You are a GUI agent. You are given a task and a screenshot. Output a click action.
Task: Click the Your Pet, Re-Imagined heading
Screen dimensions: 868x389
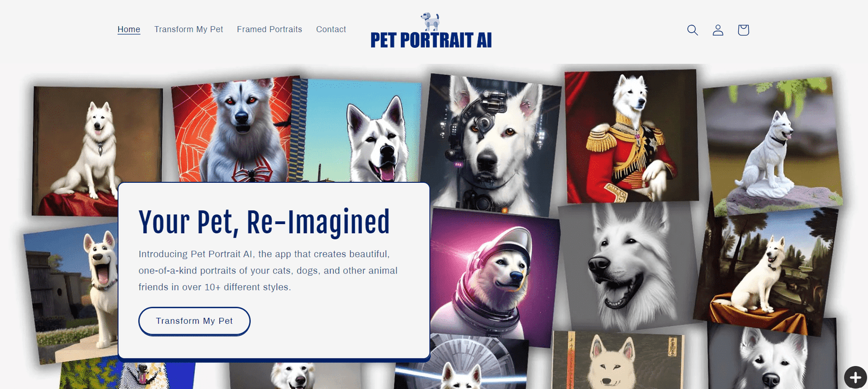(264, 222)
